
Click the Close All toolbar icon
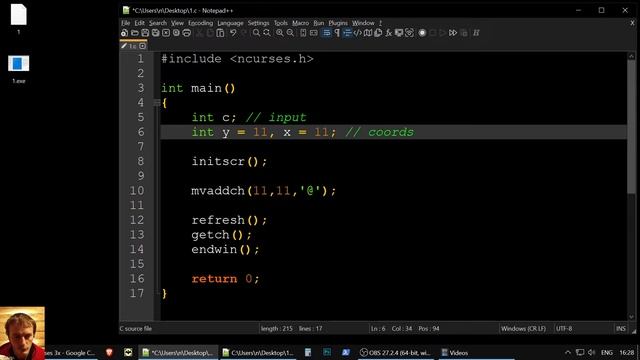tap(176, 33)
